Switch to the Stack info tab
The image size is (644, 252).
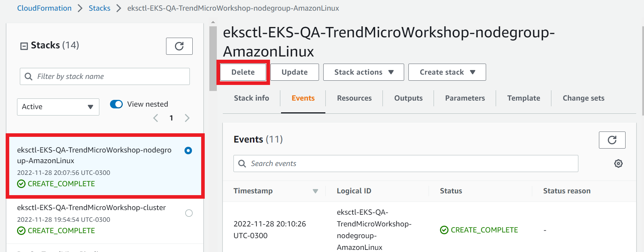(x=252, y=98)
